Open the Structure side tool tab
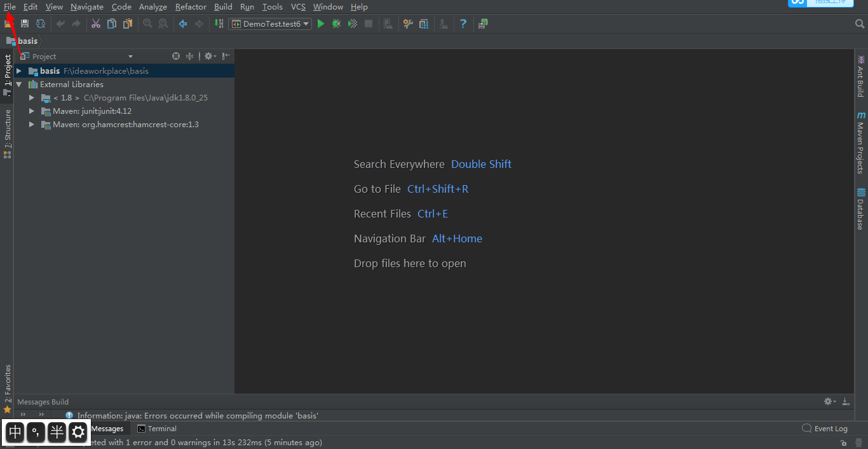 click(x=7, y=134)
